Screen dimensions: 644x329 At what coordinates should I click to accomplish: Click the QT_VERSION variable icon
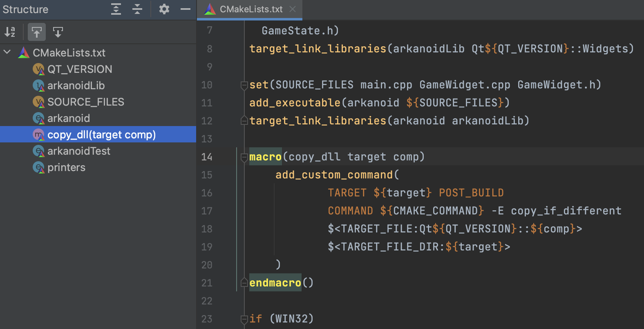click(x=38, y=69)
